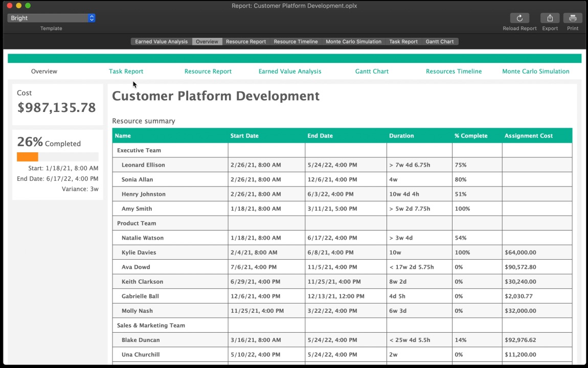
Task: Open the Bright template dropdown
Action: (x=51, y=18)
